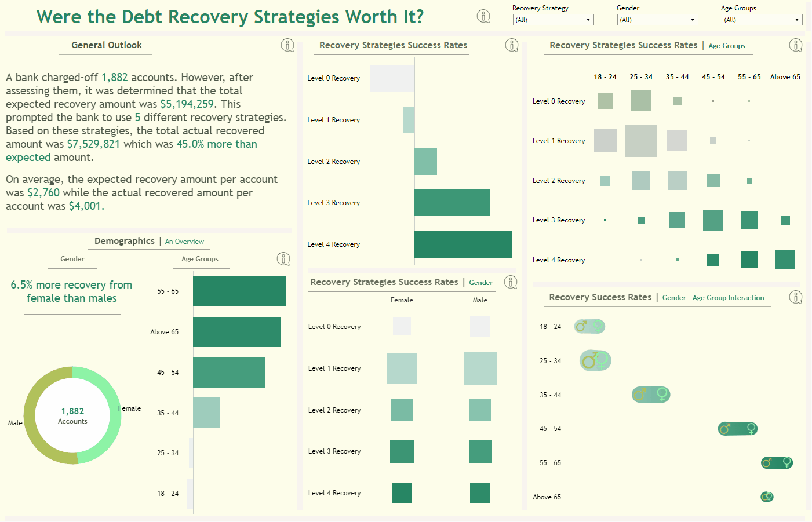Open the Recovery Strategy filter dropdown
This screenshot has height=522, width=812.
(x=587, y=19)
